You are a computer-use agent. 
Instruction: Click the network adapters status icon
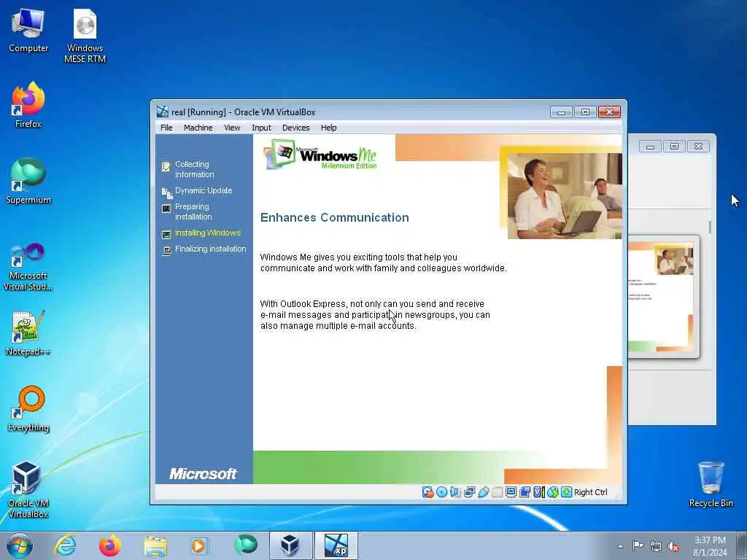[x=469, y=492]
